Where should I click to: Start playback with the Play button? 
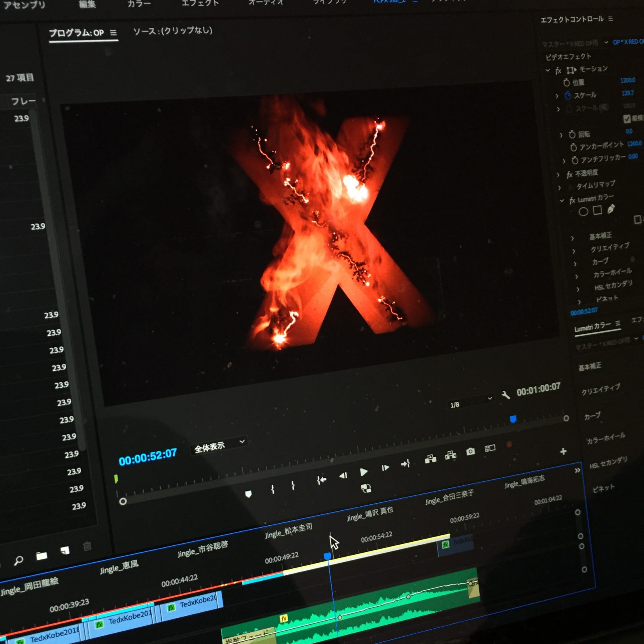pyautogui.click(x=364, y=472)
